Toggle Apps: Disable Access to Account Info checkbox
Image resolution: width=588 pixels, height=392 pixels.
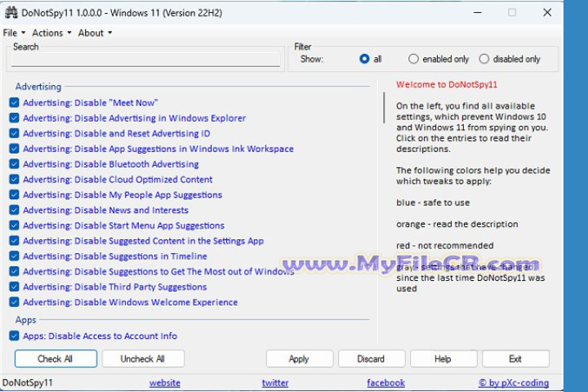(14, 336)
